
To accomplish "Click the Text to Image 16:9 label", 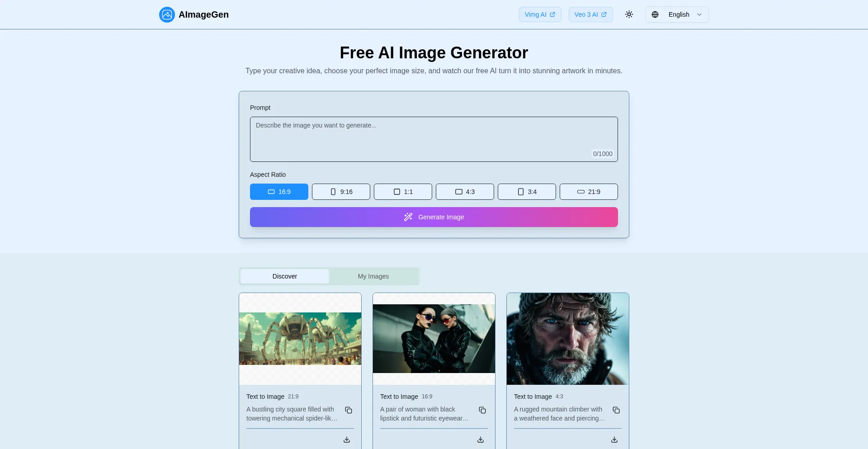I will [x=406, y=397].
